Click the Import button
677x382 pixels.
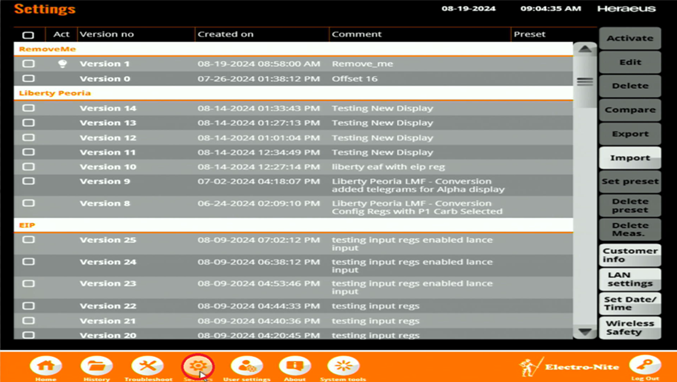tap(630, 158)
